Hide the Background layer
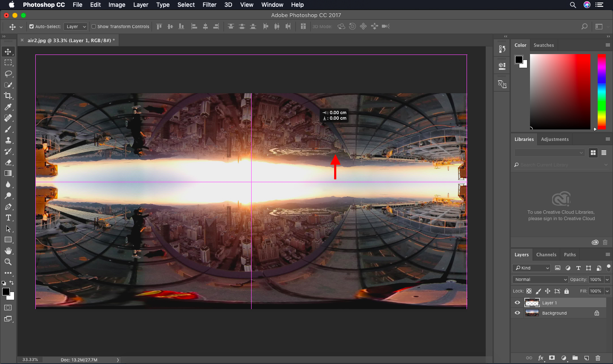The image size is (613, 364). pos(518,313)
